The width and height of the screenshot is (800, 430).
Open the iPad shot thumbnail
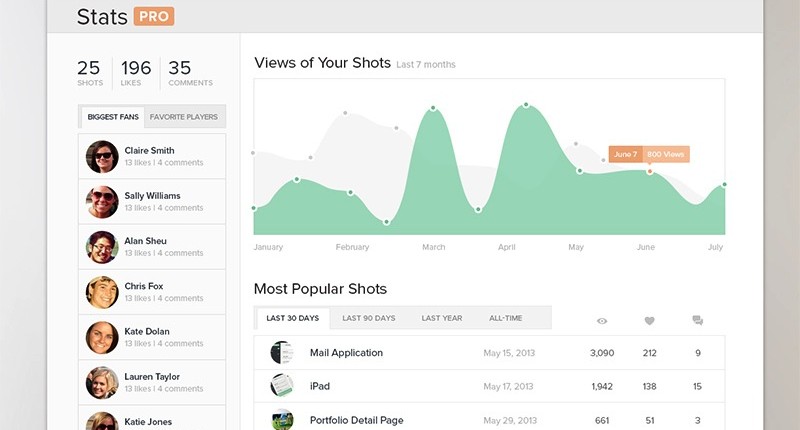tap(281, 386)
